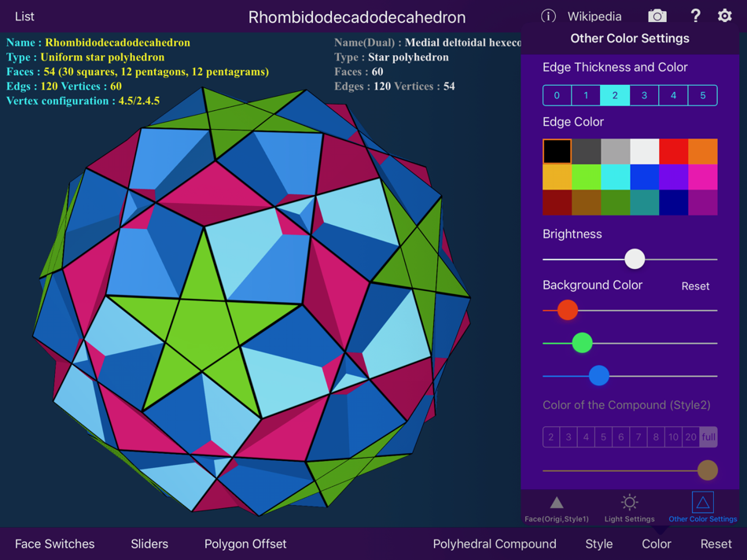The height and width of the screenshot is (560, 747).
Task: Reset the background color
Action: 695,286
